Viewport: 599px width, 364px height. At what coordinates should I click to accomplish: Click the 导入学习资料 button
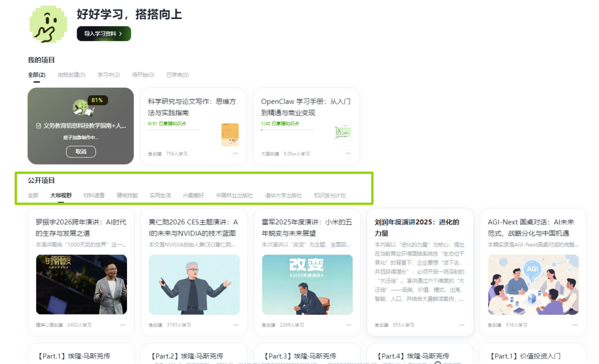coord(104,34)
